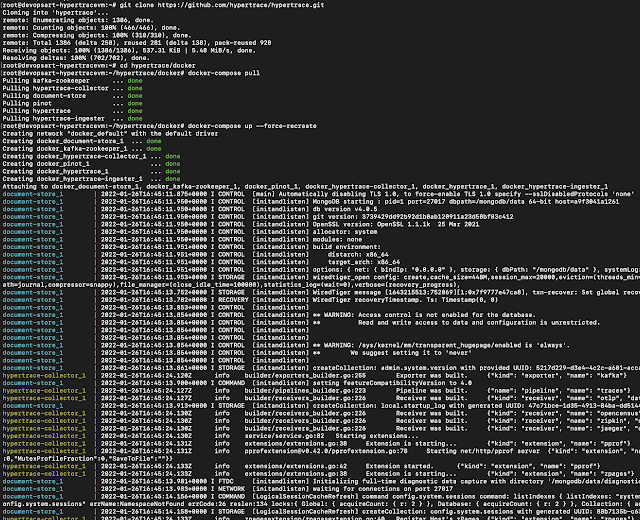Click "Initializing full-time diagnostic data capture" line

[320, 481]
